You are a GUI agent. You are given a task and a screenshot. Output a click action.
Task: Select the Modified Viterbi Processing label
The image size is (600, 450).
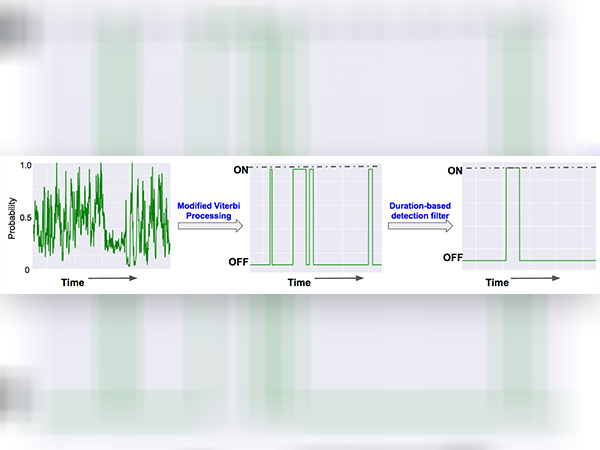210,209
